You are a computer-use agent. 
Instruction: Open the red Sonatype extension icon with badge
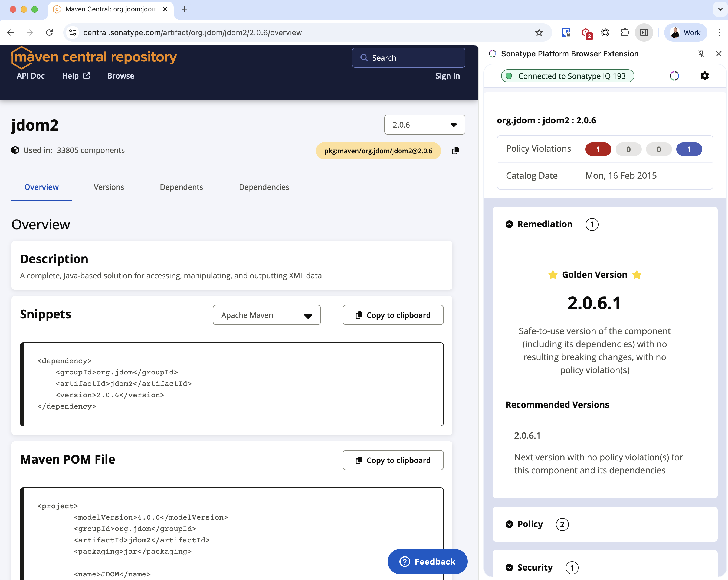[x=586, y=33]
